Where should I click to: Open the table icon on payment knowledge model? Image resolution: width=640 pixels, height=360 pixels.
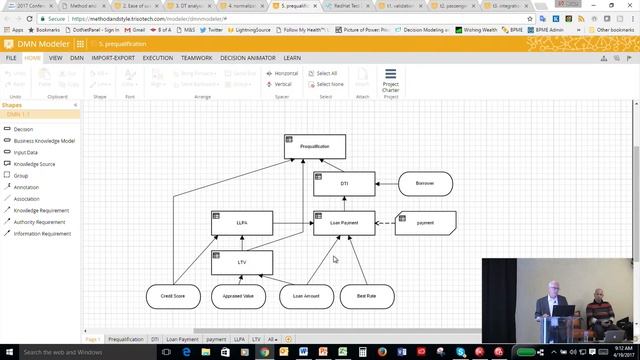pyautogui.click(x=402, y=218)
